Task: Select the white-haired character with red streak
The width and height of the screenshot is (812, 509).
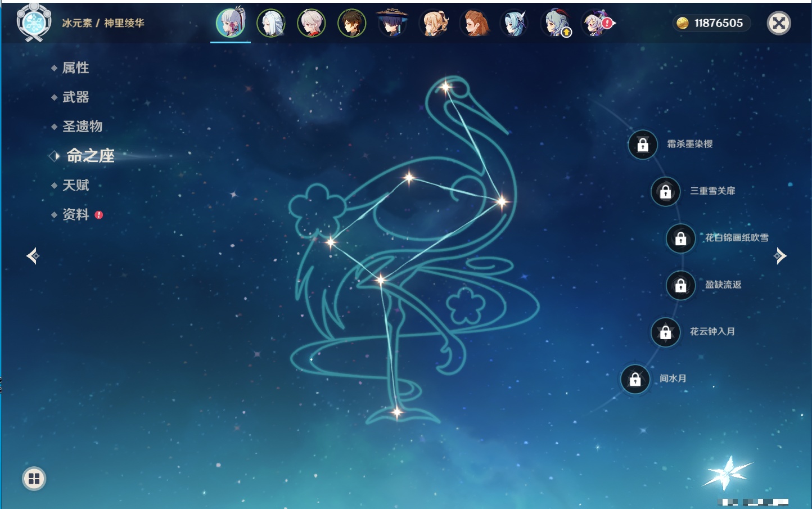Action: (312, 23)
